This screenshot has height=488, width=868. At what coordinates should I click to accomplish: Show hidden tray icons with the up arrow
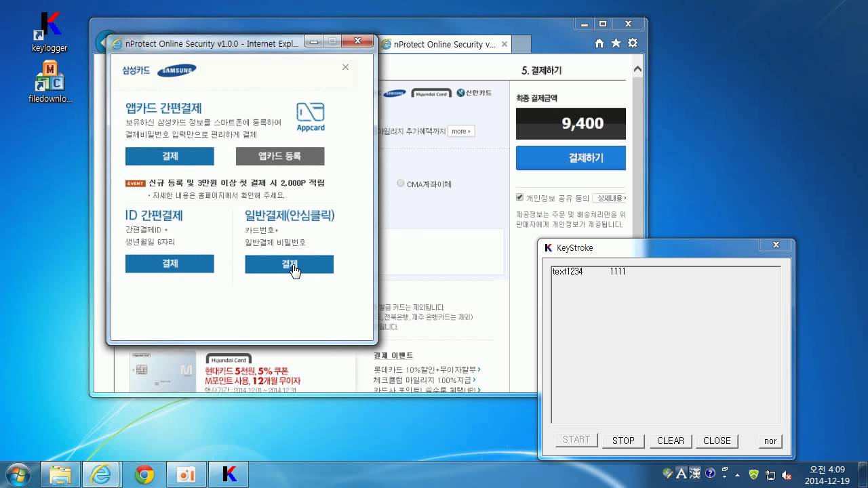(737, 474)
